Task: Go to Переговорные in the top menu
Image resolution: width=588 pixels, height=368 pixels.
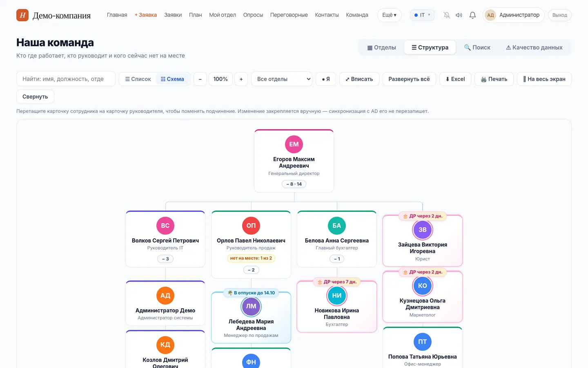Action: 289,15
